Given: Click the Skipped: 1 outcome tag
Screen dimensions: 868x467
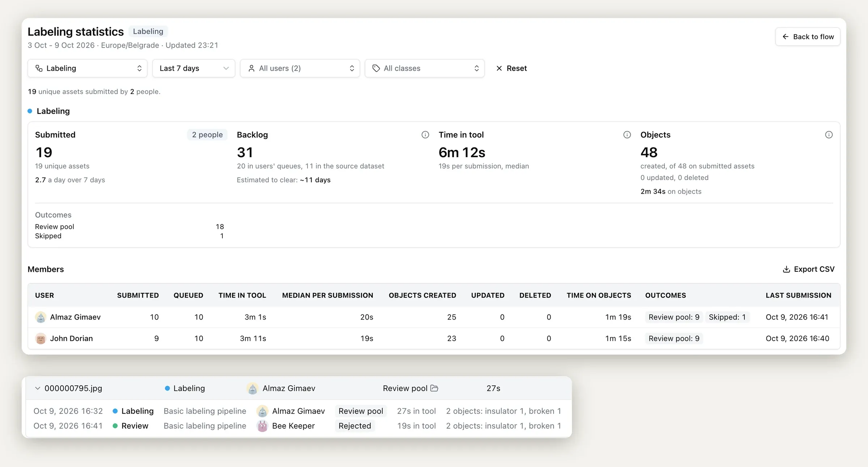Looking at the screenshot, I should click(727, 317).
